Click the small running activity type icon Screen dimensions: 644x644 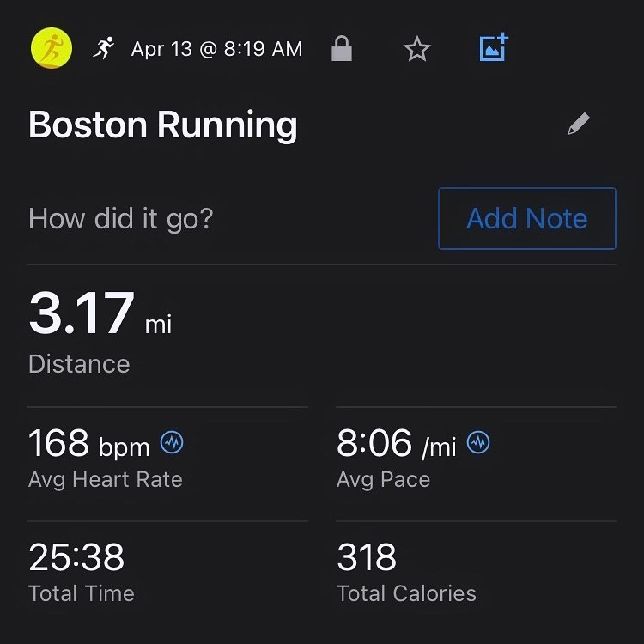(104, 49)
